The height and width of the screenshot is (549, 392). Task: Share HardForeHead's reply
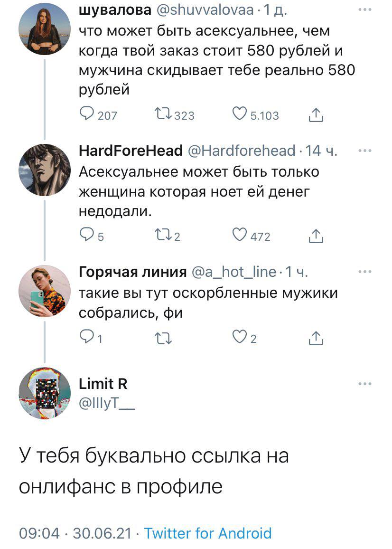tap(316, 236)
